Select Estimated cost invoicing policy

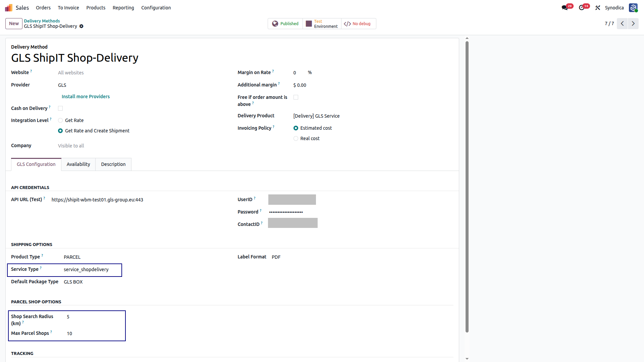pos(296,128)
